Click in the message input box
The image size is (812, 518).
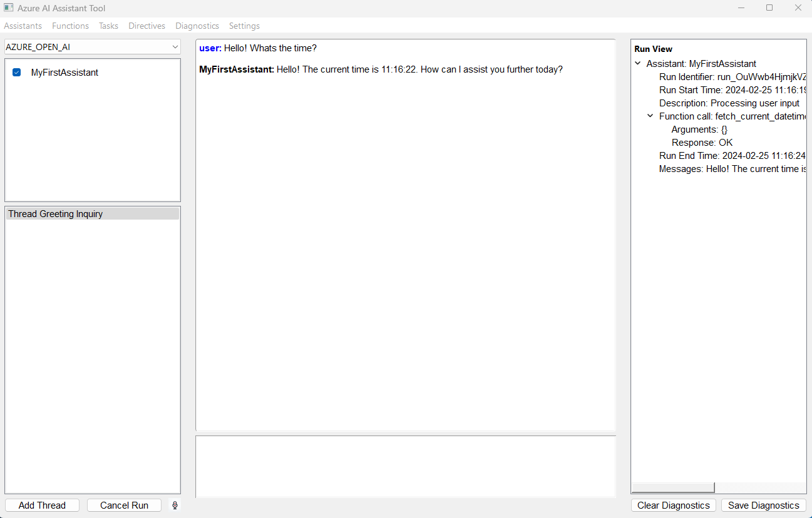pos(406,467)
